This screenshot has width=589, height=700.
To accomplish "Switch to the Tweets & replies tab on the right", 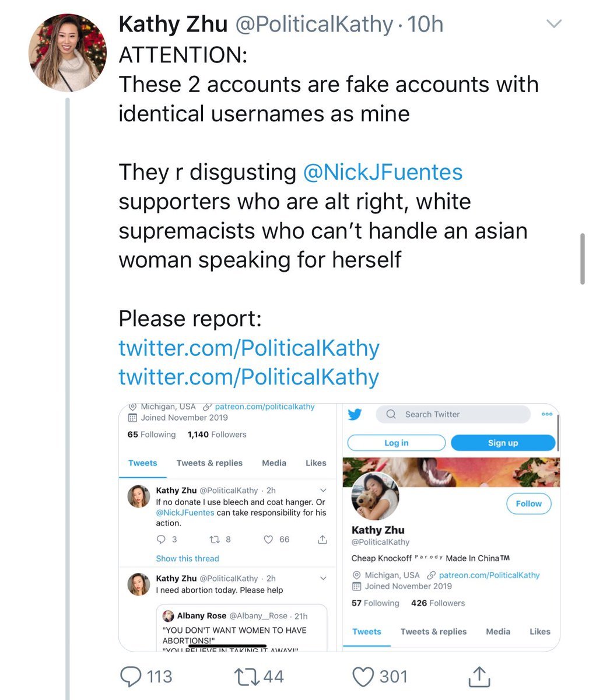I will coord(433,631).
